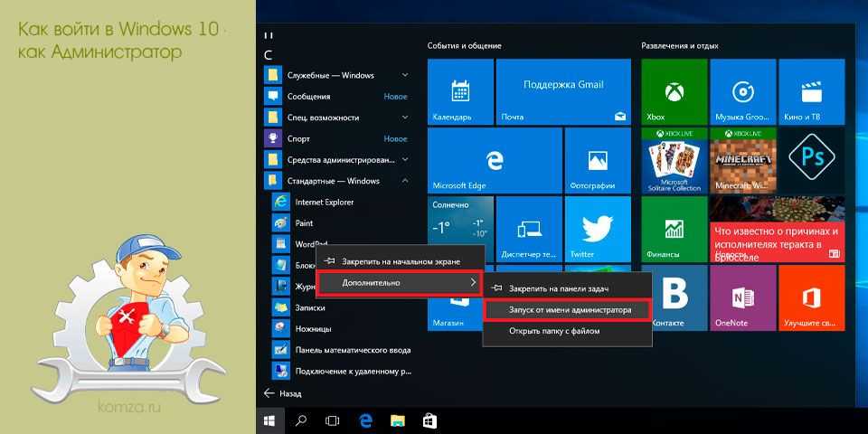Choose Дополнительно in the context menu
Viewport: 868px width, 434px height.
399,283
